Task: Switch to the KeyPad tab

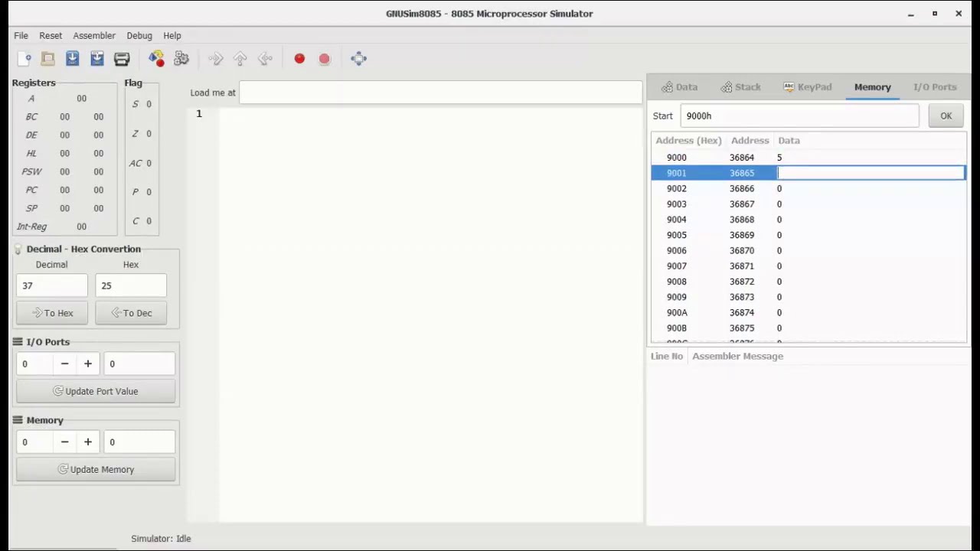Action: pos(808,87)
